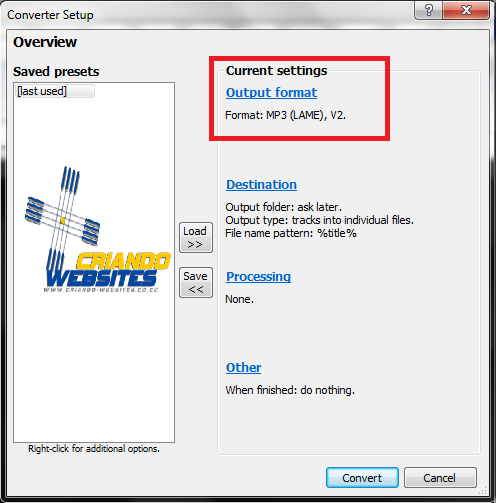
Task: Click the Load >> preset button
Action: (196, 238)
